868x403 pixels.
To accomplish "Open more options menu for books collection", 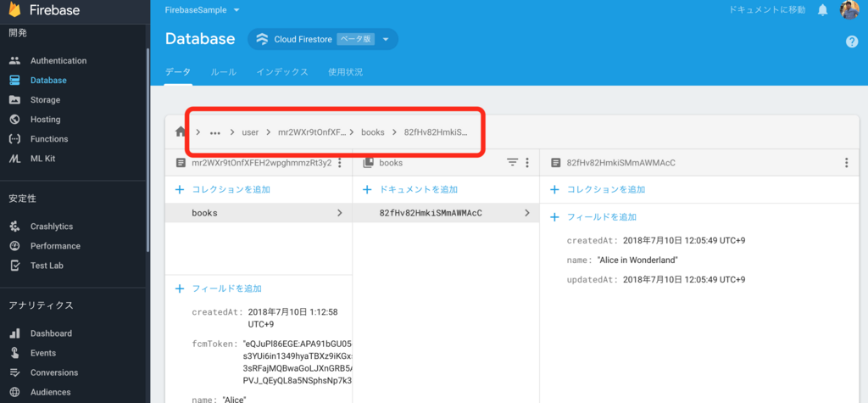I will click(x=527, y=163).
